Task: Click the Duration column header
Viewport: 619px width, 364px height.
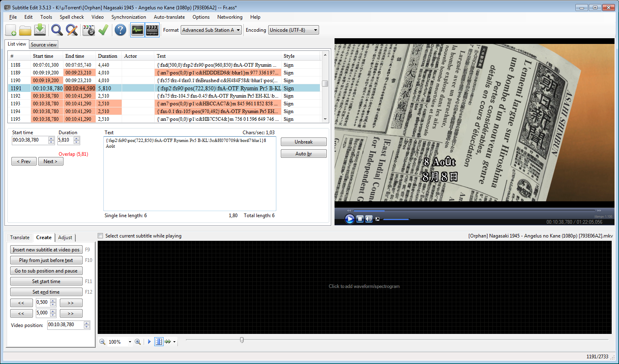Action: [x=109, y=56]
